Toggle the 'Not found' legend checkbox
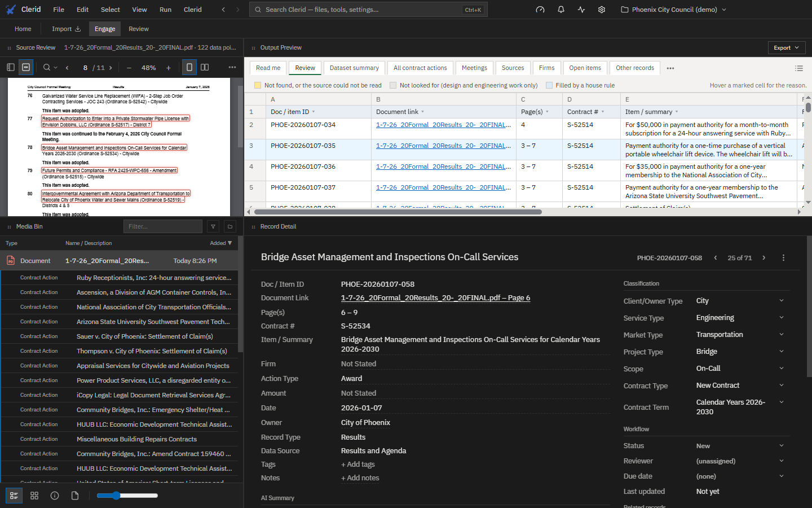This screenshot has height=508, width=812. coord(258,85)
